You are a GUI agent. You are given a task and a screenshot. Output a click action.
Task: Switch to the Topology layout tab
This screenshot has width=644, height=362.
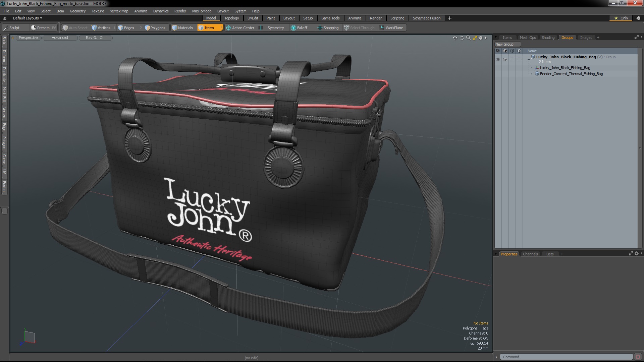click(x=231, y=18)
